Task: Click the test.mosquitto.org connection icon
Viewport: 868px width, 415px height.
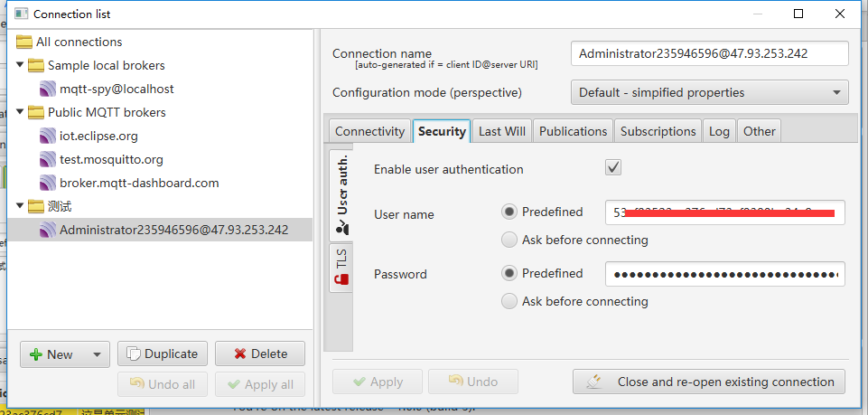Action: (48, 159)
